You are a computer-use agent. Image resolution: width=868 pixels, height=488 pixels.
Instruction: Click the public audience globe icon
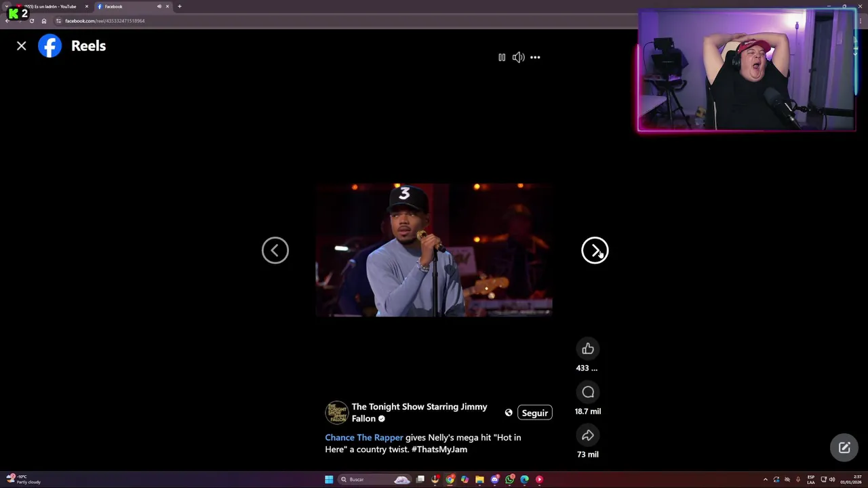point(509,413)
